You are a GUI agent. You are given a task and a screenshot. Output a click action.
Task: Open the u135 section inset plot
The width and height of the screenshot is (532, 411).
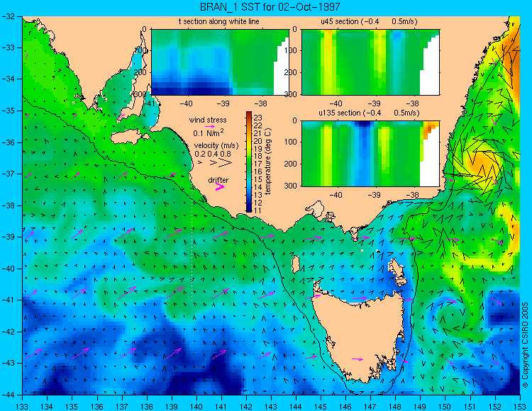coord(370,154)
